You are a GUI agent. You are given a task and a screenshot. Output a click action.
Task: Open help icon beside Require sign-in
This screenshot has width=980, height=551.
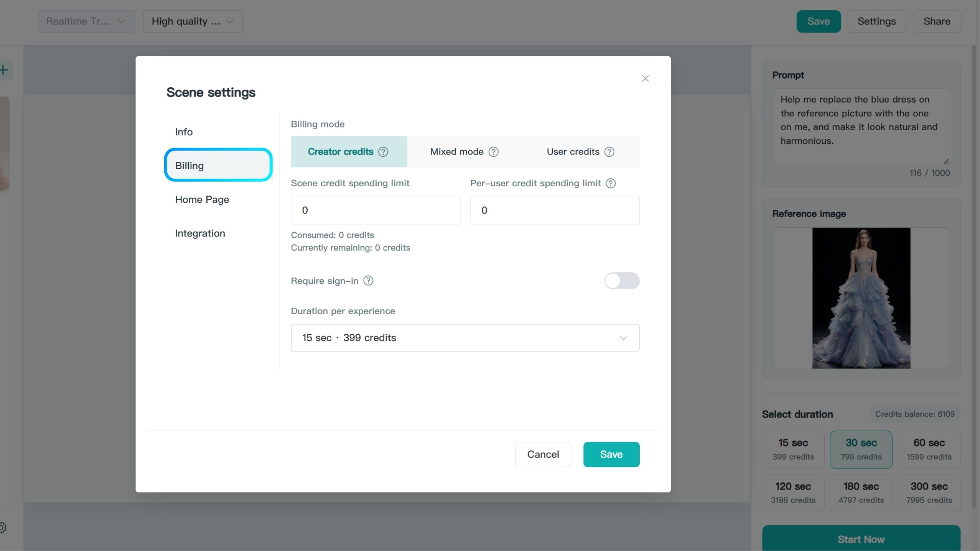368,281
